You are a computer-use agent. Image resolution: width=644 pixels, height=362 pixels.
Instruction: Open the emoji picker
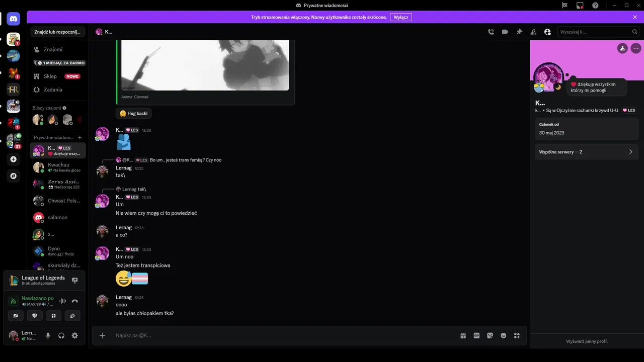click(x=503, y=335)
